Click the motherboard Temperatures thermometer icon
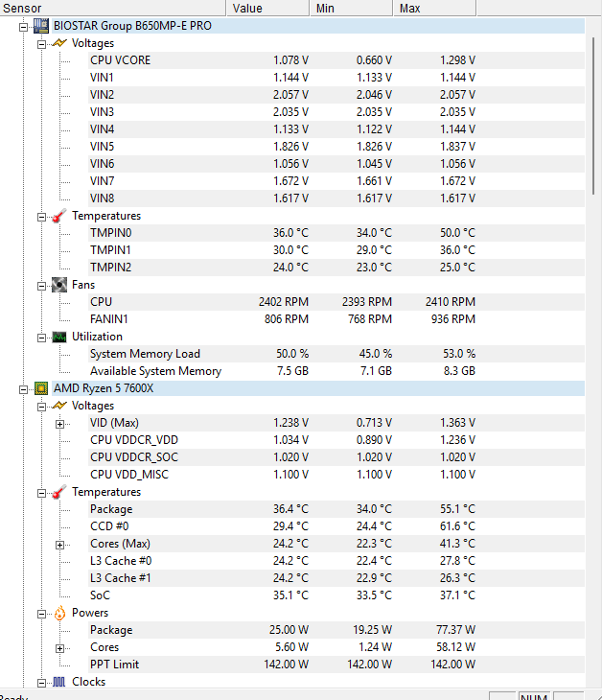 coord(59,216)
